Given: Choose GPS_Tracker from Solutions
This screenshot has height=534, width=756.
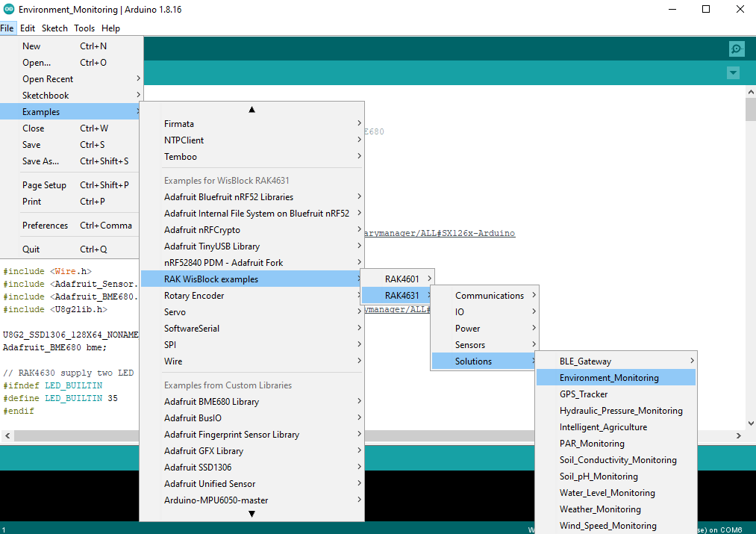Looking at the screenshot, I should pyautogui.click(x=584, y=394).
